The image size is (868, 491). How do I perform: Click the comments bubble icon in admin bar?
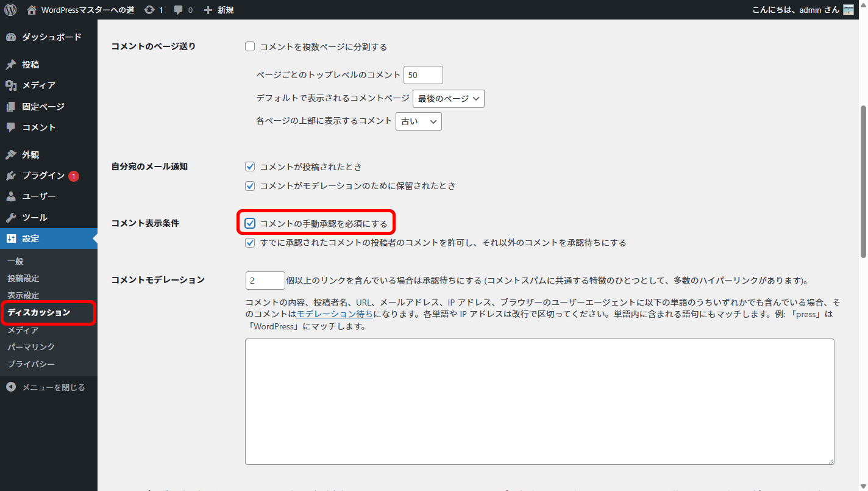tap(179, 10)
